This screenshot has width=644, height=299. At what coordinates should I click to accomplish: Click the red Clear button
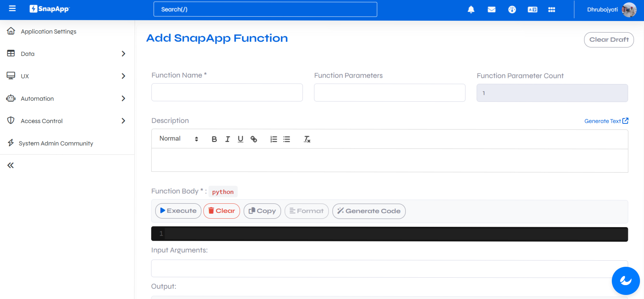click(x=222, y=211)
